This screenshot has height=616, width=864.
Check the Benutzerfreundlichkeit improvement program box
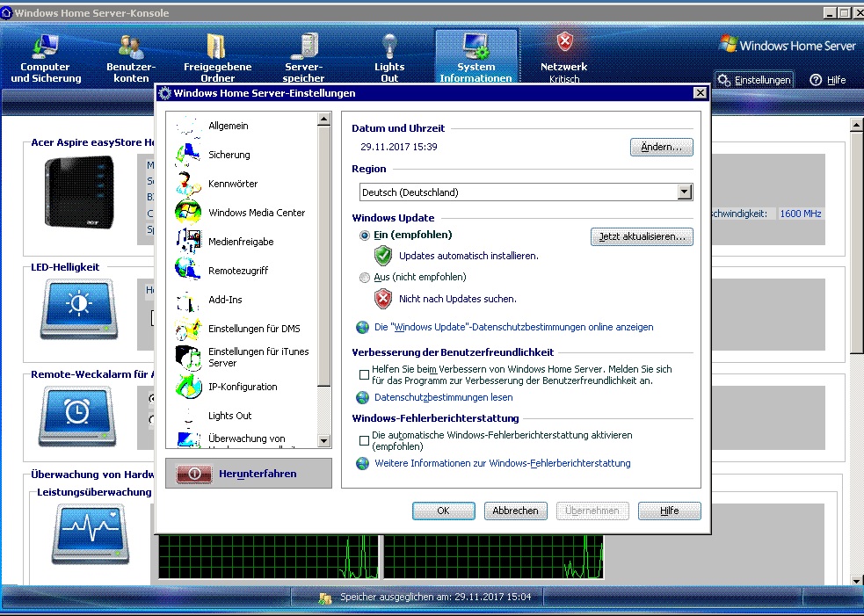[x=364, y=375]
